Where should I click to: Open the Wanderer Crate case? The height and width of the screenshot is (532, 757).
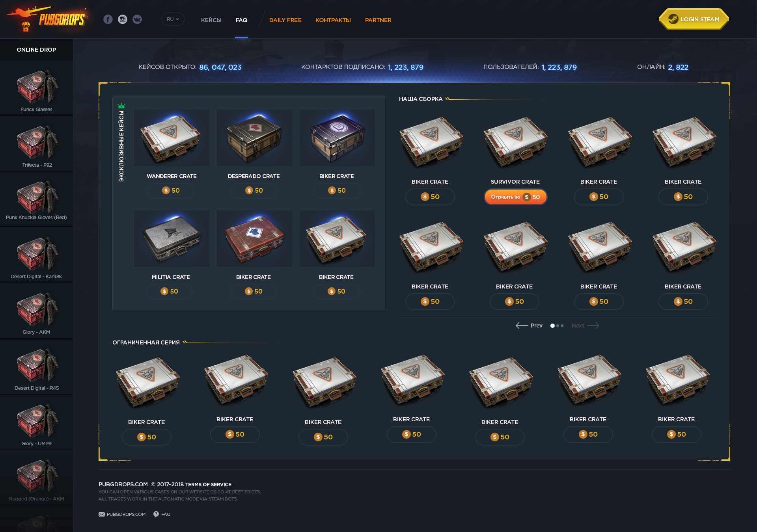point(172,138)
